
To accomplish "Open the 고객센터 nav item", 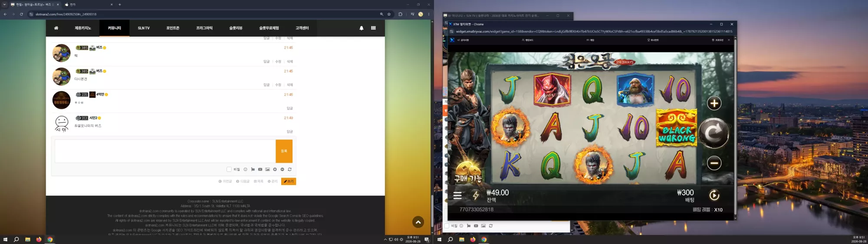I will pyautogui.click(x=302, y=28).
